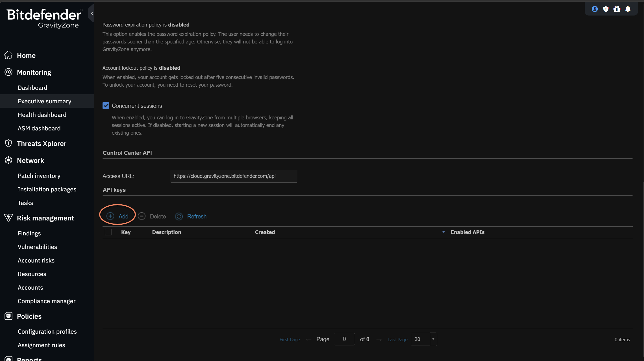Open the shield plus help icon
The height and width of the screenshot is (361, 644).
(x=606, y=9)
